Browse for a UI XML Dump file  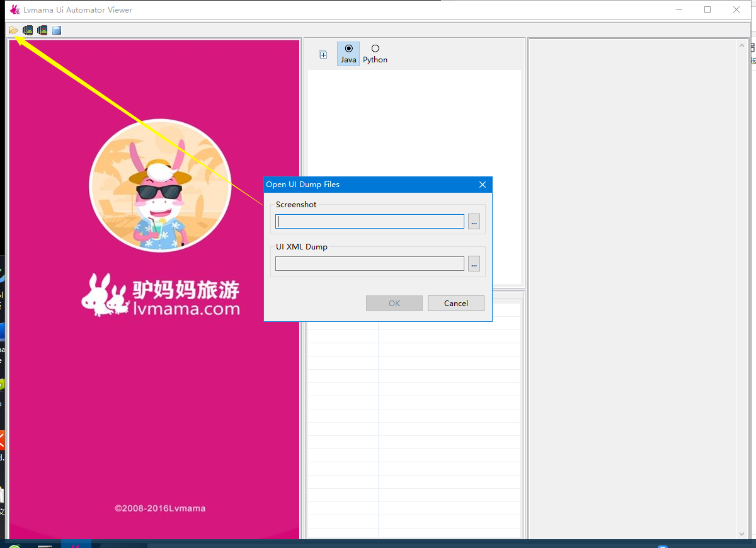coord(474,263)
